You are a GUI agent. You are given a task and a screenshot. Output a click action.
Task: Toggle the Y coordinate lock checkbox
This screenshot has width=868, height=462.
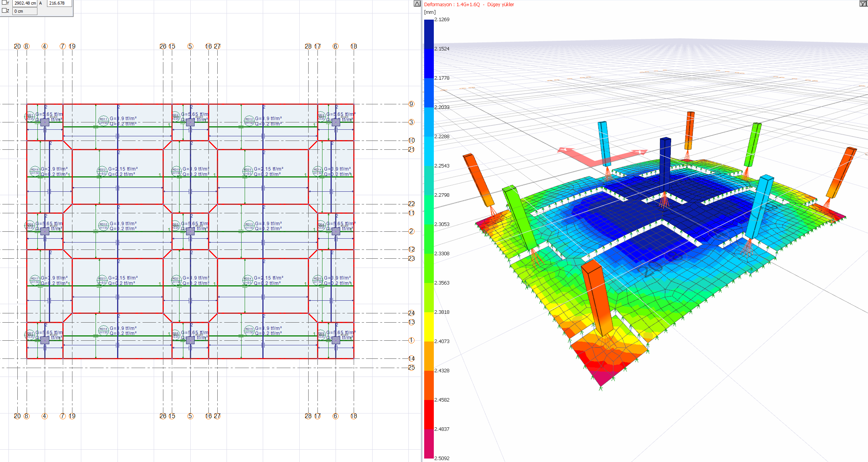[4, 3]
